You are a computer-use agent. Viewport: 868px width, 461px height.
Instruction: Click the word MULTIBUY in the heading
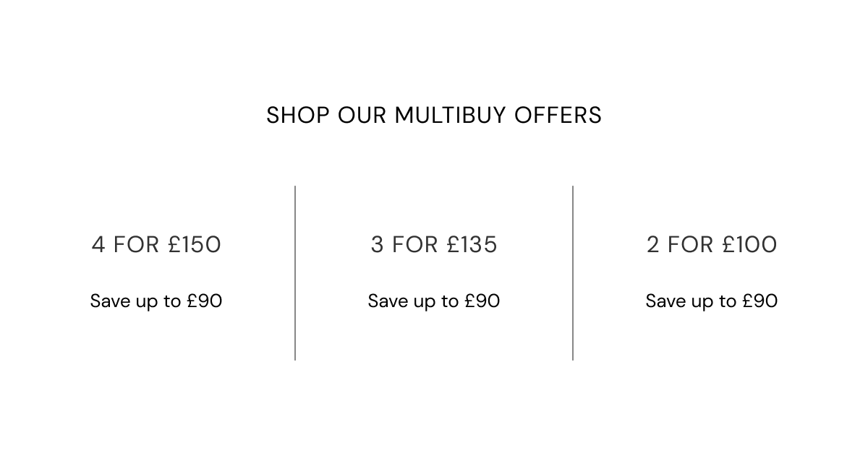click(x=451, y=115)
